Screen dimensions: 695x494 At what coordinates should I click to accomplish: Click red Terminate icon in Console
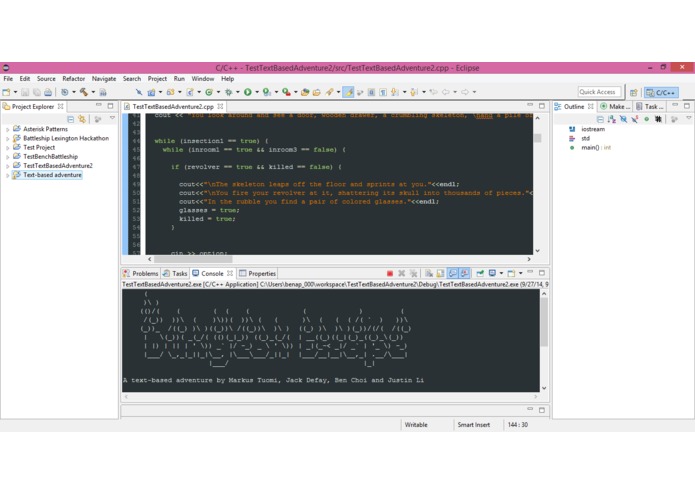390,273
